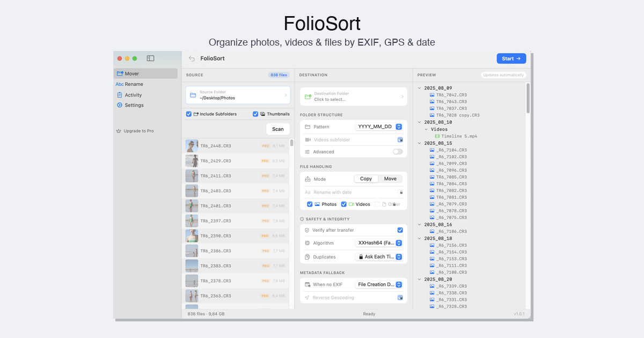
Task: Click the green Destination Folder icon
Action: point(308,97)
